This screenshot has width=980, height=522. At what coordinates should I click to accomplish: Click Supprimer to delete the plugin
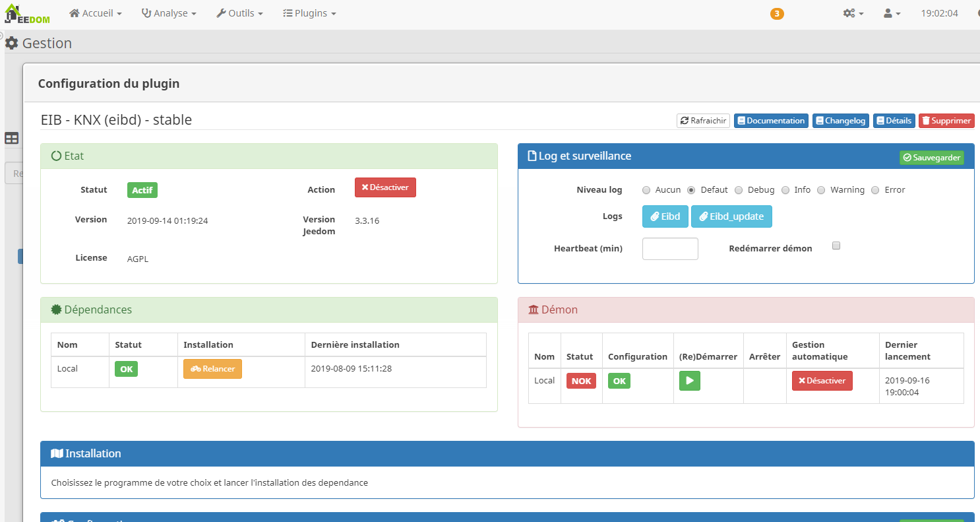pyautogui.click(x=946, y=121)
